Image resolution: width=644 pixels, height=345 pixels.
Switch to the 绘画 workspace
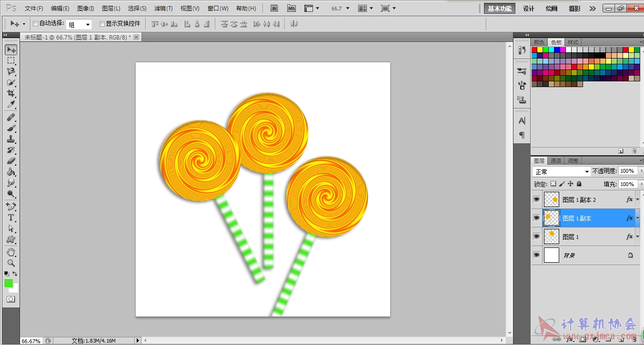(x=552, y=9)
